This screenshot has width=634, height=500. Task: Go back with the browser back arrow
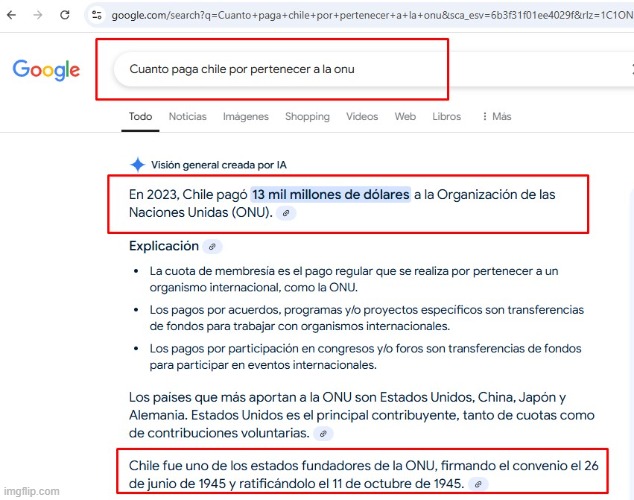tap(11, 15)
